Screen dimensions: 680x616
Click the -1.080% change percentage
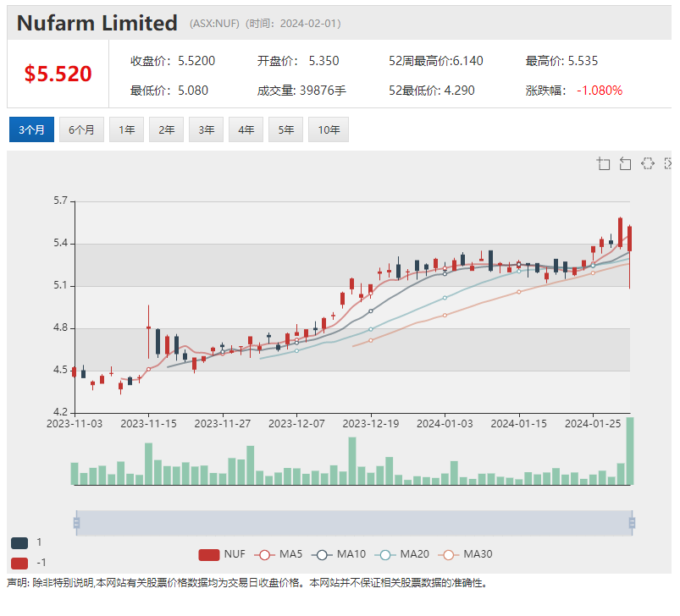pyautogui.click(x=600, y=91)
